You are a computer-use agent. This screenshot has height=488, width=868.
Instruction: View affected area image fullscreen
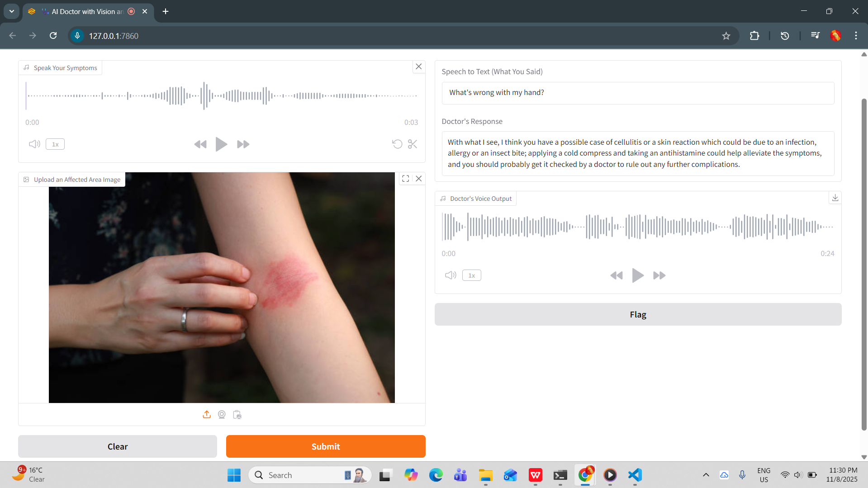406,179
